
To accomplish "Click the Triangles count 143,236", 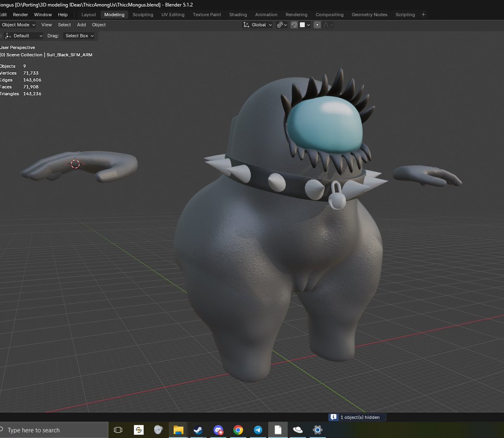I will [x=32, y=94].
